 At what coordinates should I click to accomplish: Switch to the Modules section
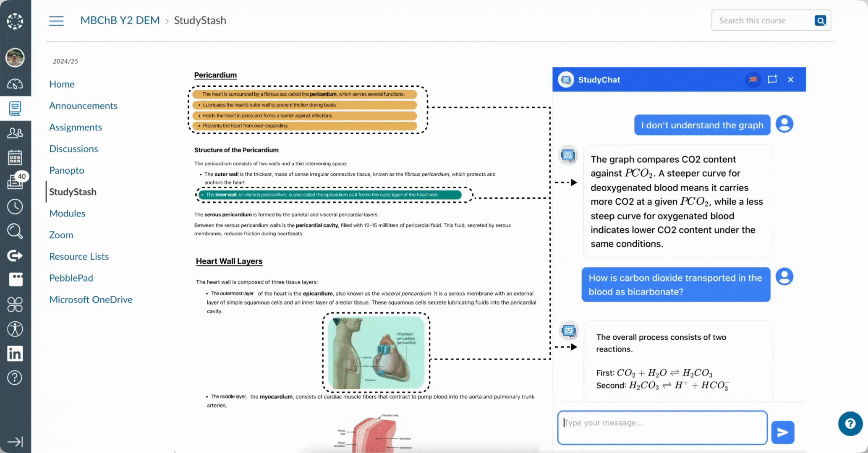[67, 213]
